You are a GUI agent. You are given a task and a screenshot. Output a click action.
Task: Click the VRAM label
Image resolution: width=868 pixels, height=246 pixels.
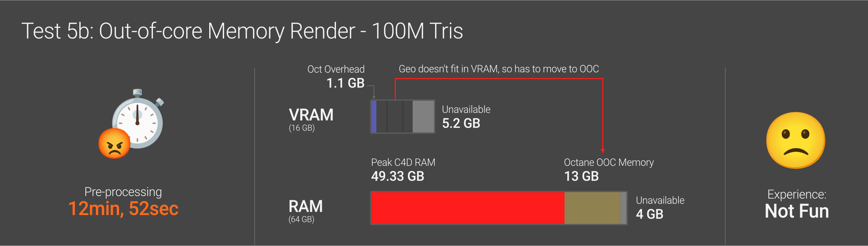(x=311, y=115)
